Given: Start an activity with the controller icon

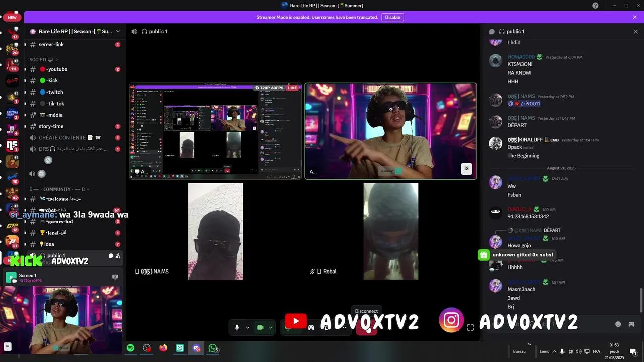Looking at the screenshot, I should 311,327.
